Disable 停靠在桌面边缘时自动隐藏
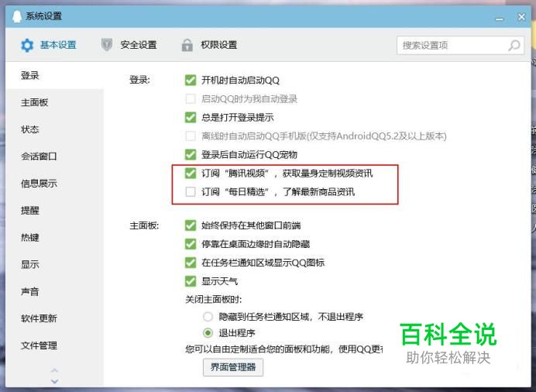Image resolution: width=536 pixels, height=392 pixels. point(191,244)
